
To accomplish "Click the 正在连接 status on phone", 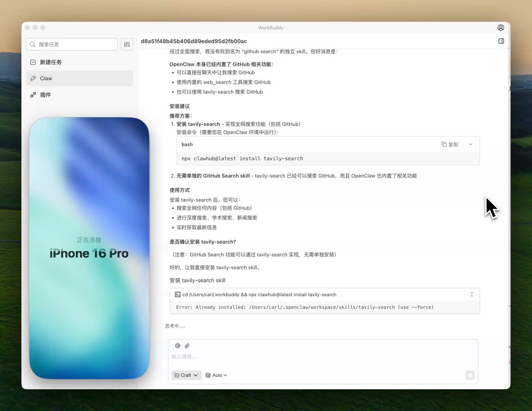I will 89,240.
